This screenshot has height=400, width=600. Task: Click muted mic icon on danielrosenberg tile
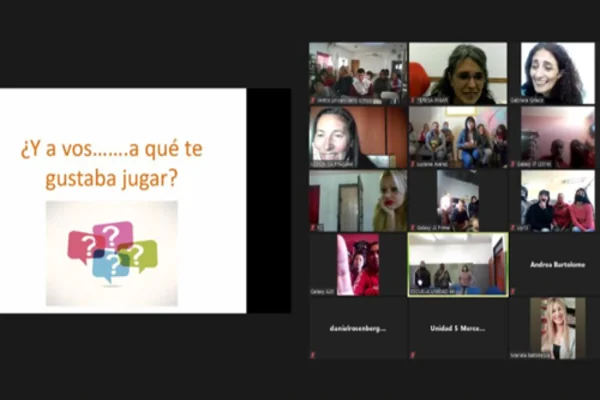(313, 355)
